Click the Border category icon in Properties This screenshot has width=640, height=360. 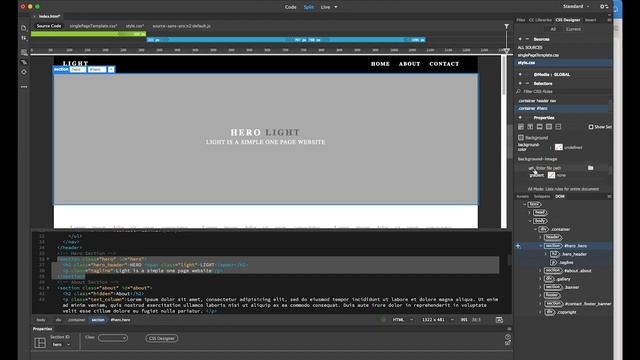540,127
